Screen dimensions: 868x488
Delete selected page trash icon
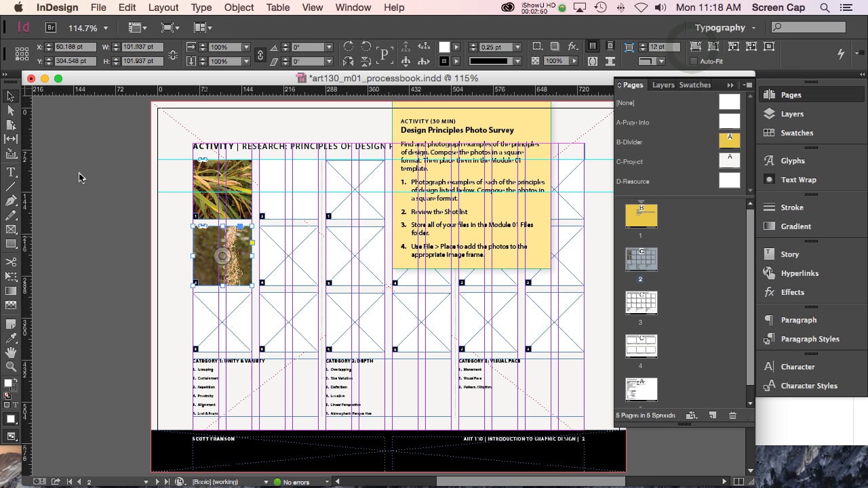pos(732,415)
